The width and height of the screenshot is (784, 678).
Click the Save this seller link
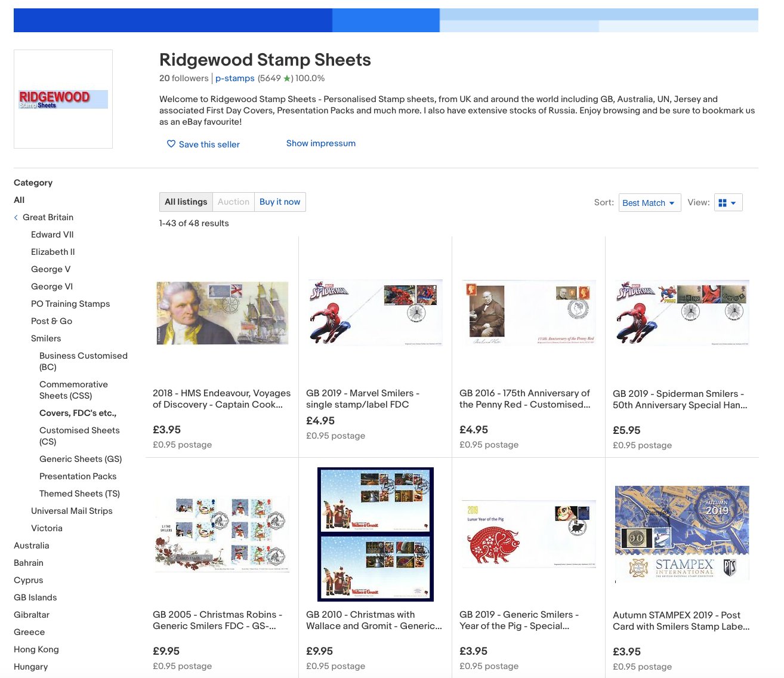pyautogui.click(x=209, y=144)
